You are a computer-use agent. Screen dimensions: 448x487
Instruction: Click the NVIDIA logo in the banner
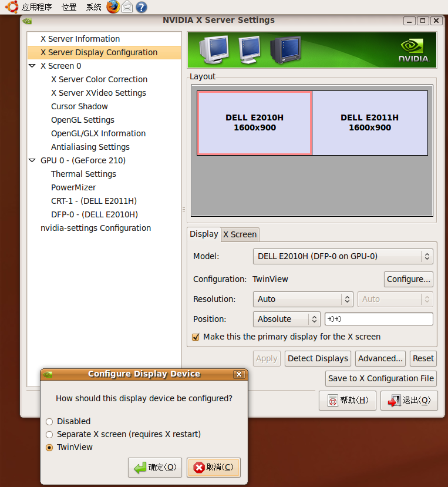413,51
